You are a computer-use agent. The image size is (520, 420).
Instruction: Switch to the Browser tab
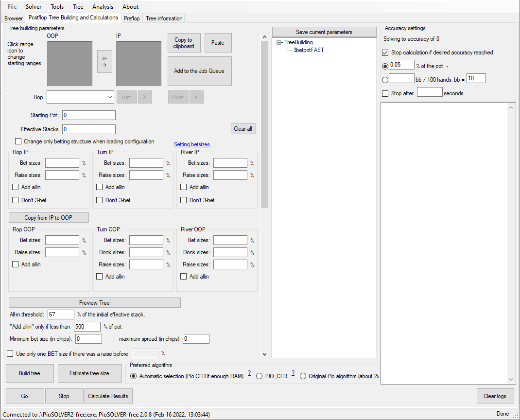coord(14,18)
